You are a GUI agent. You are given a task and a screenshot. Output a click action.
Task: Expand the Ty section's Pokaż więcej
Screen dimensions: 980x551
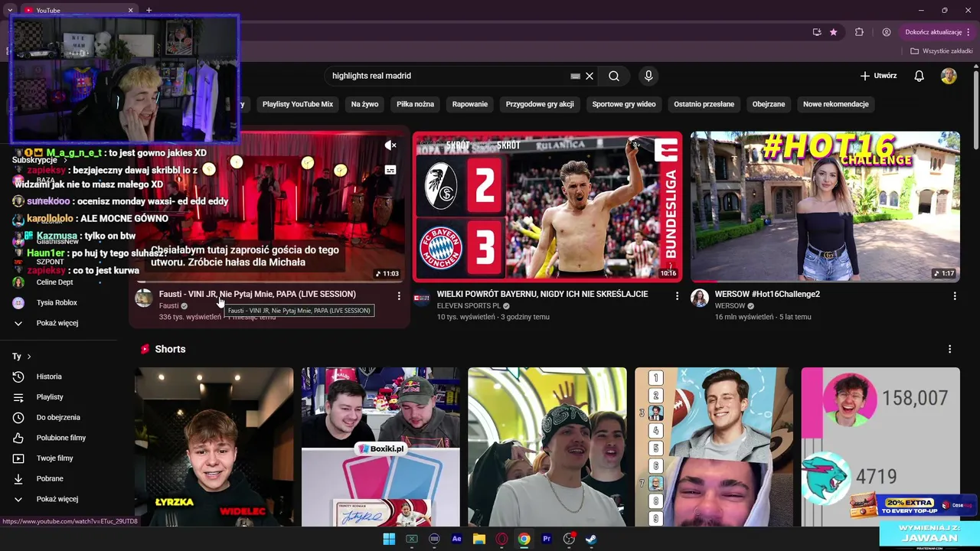pyautogui.click(x=59, y=499)
